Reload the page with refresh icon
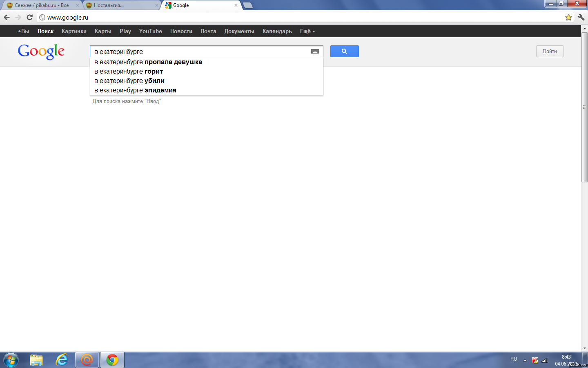 pos(29,17)
